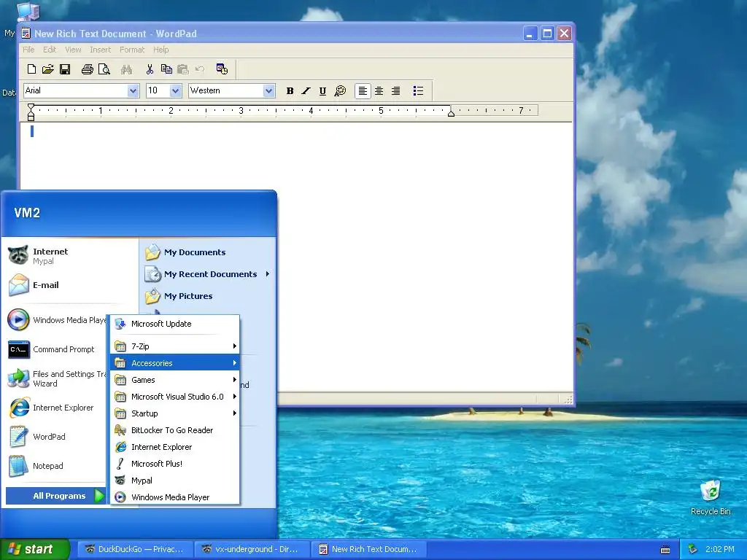Click the Date/Time insert icon in WordPad
The image size is (747, 560).
222,69
